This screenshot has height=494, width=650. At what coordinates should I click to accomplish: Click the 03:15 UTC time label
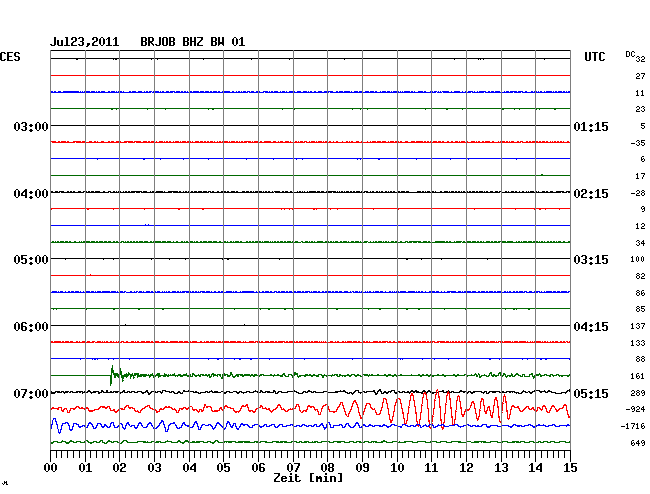pos(591,260)
